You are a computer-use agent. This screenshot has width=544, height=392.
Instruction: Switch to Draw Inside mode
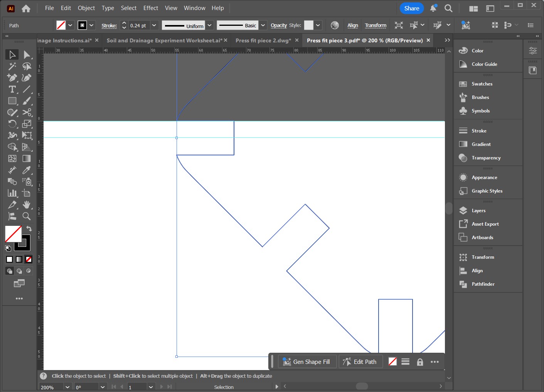(x=29, y=271)
